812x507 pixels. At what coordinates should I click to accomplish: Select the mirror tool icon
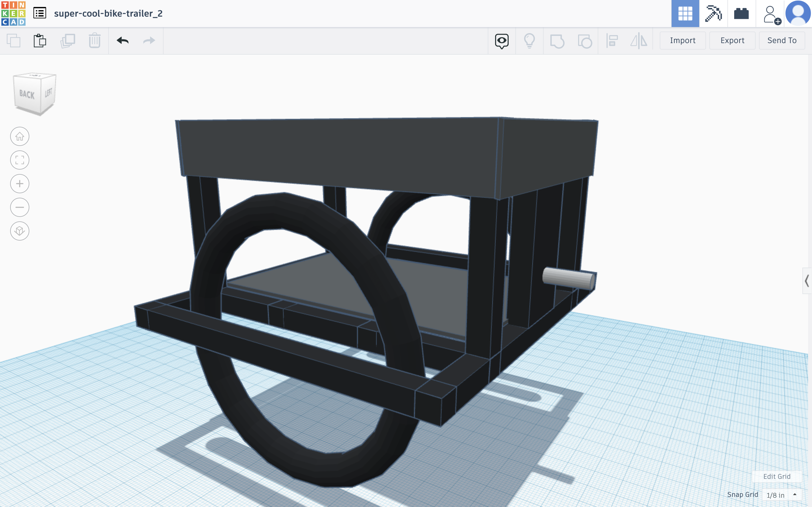639,40
